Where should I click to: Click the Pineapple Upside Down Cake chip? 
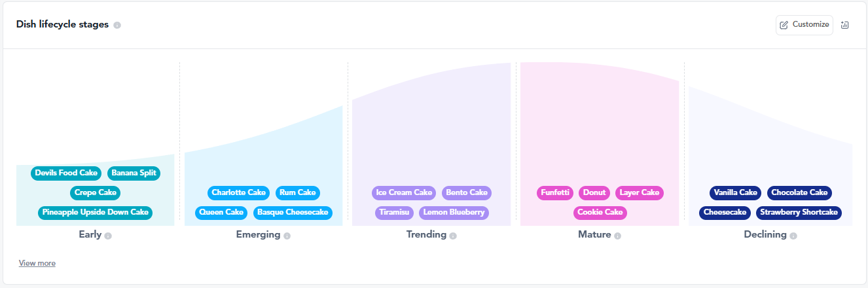point(96,213)
